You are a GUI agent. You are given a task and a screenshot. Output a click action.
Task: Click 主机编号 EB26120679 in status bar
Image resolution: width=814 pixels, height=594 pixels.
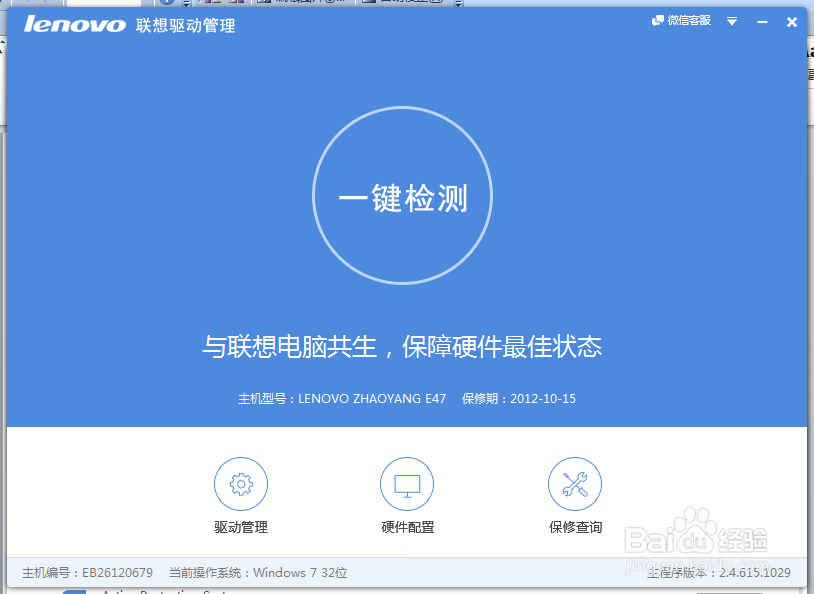[87, 573]
